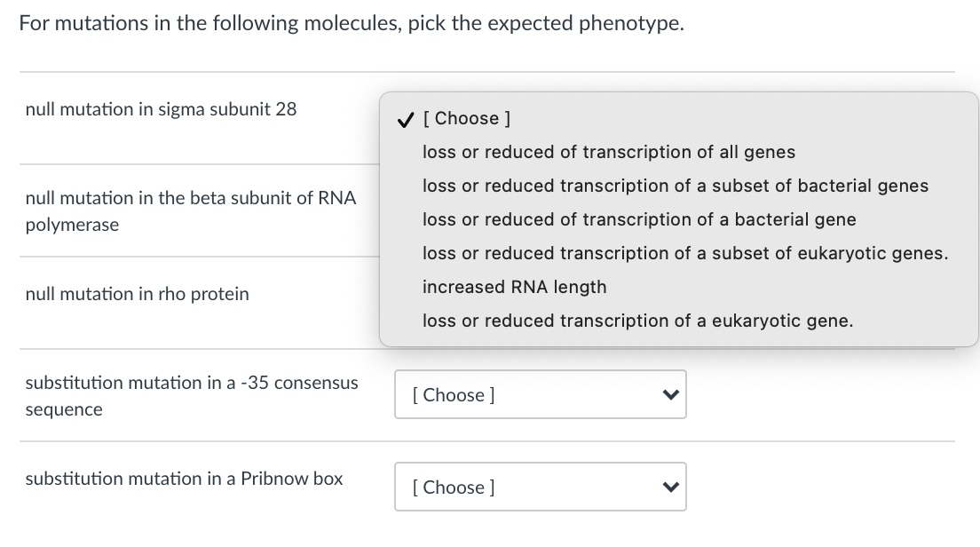Click the Pribnow box question label
The height and width of the screenshot is (547, 980).
click(x=184, y=479)
